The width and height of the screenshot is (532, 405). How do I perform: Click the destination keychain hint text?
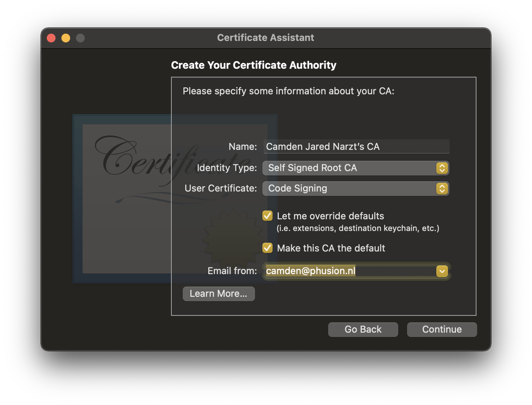pos(358,228)
